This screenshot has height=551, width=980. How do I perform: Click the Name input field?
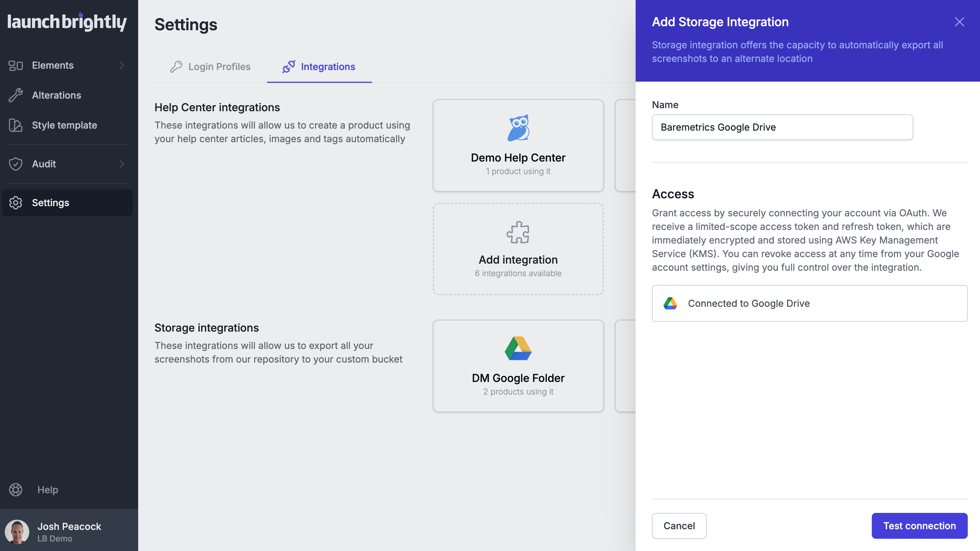(x=782, y=127)
